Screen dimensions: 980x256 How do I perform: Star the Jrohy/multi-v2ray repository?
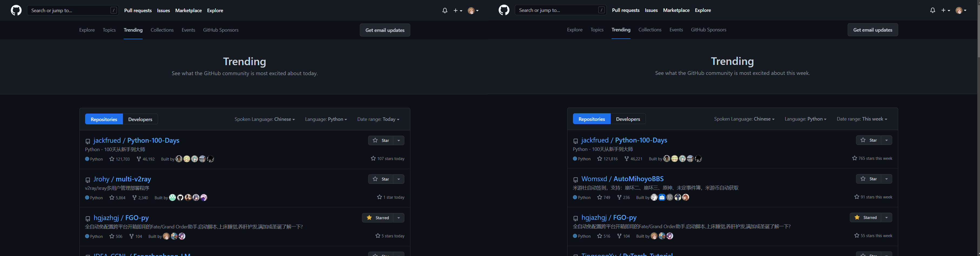[381, 179]
